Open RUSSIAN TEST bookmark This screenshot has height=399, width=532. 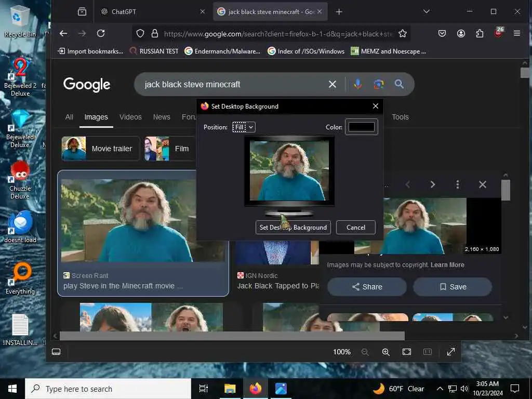pyautogui.click(x=154, y=51)
